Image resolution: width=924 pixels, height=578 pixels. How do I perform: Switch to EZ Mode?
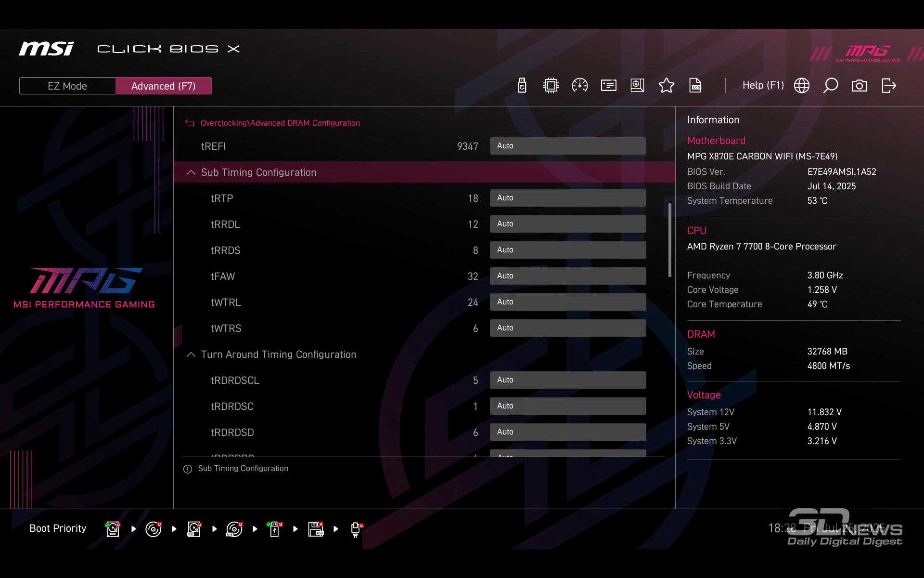click(x=67, y=86)
